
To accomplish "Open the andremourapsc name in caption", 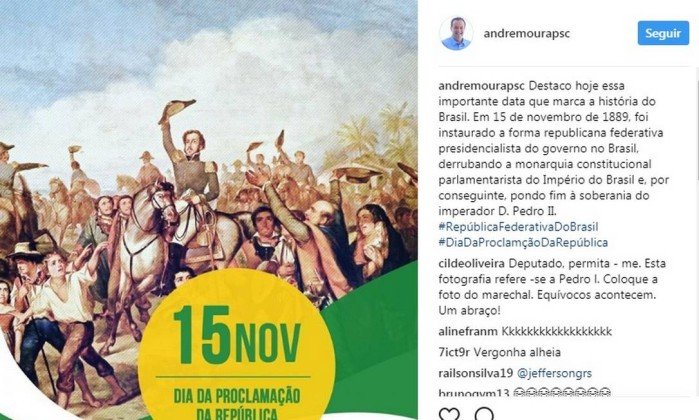I will click(x=481, y=86).
